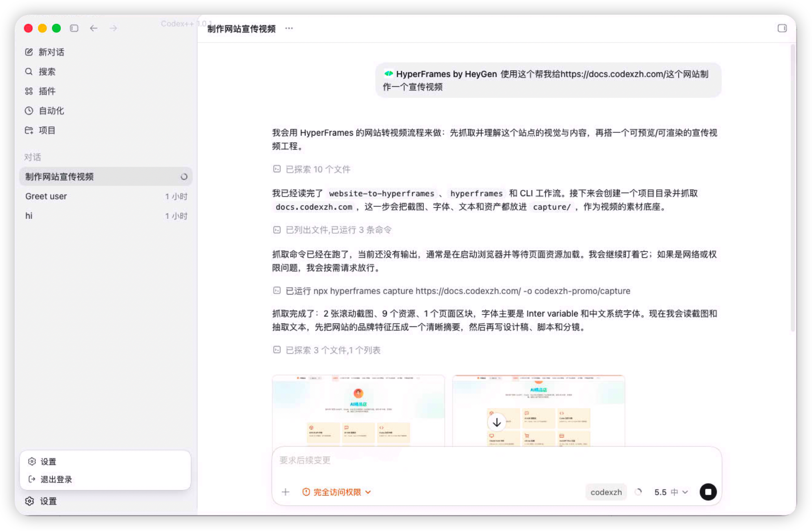Focus the 要求后续变更 input field
812x531 pixels.
coord(497,460)
